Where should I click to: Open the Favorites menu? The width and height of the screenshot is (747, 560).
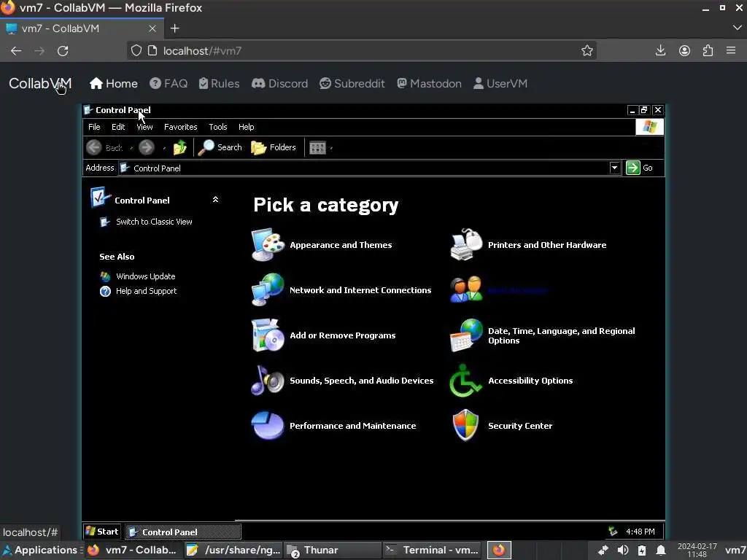[x=181, y=127]
